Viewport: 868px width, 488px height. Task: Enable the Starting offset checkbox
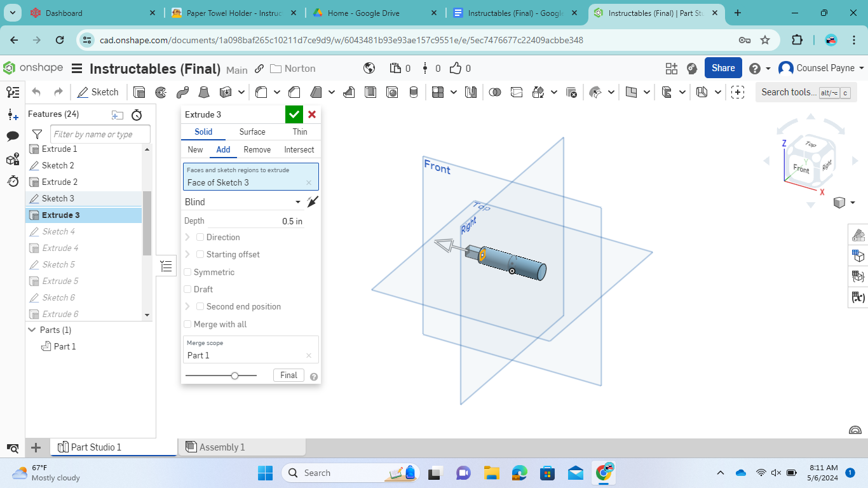200,254
